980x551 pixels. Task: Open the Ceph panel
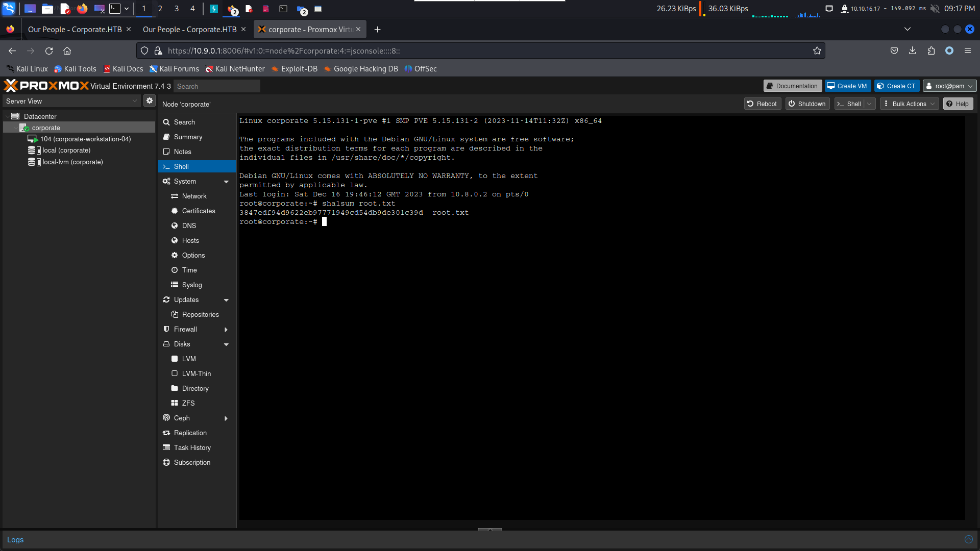pos(180,418)
